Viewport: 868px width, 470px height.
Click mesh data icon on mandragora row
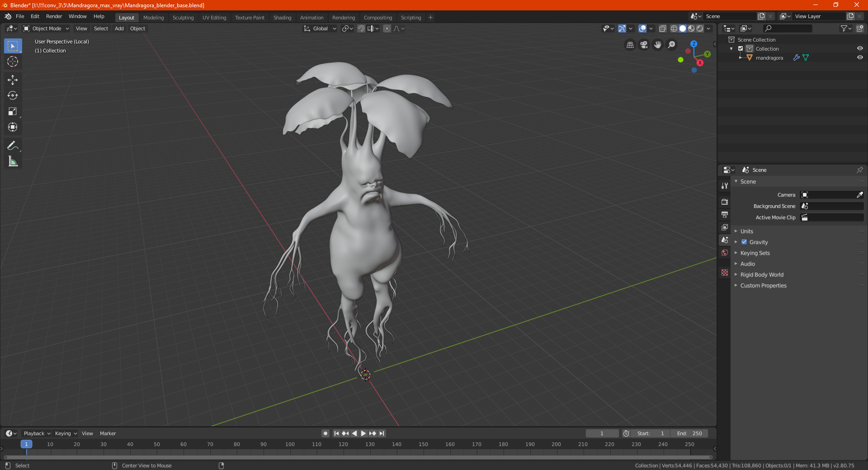[806, 57]
